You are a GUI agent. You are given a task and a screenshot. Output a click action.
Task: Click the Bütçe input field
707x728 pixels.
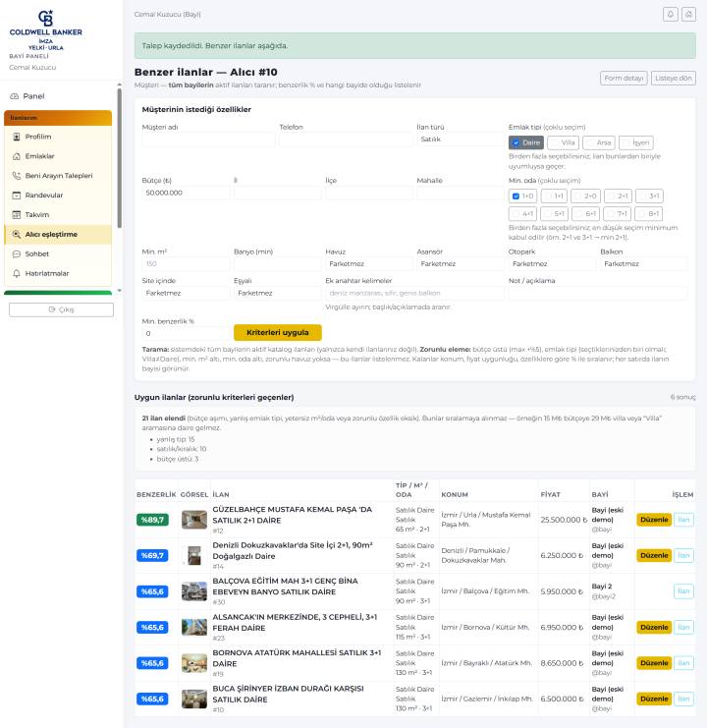tap(186, 193)
